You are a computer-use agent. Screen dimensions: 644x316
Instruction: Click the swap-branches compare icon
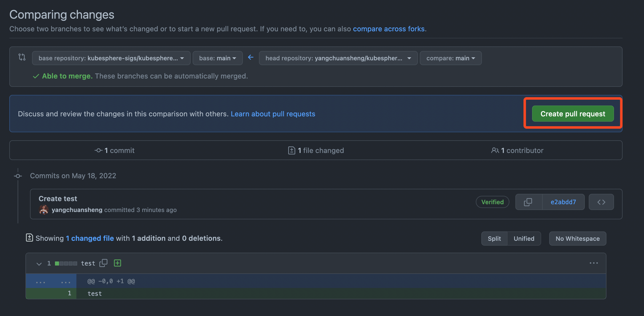click(22, 58)
